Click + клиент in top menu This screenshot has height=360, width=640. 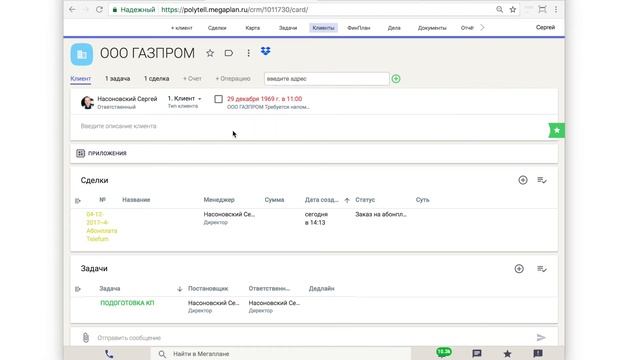tap(182, 28)
